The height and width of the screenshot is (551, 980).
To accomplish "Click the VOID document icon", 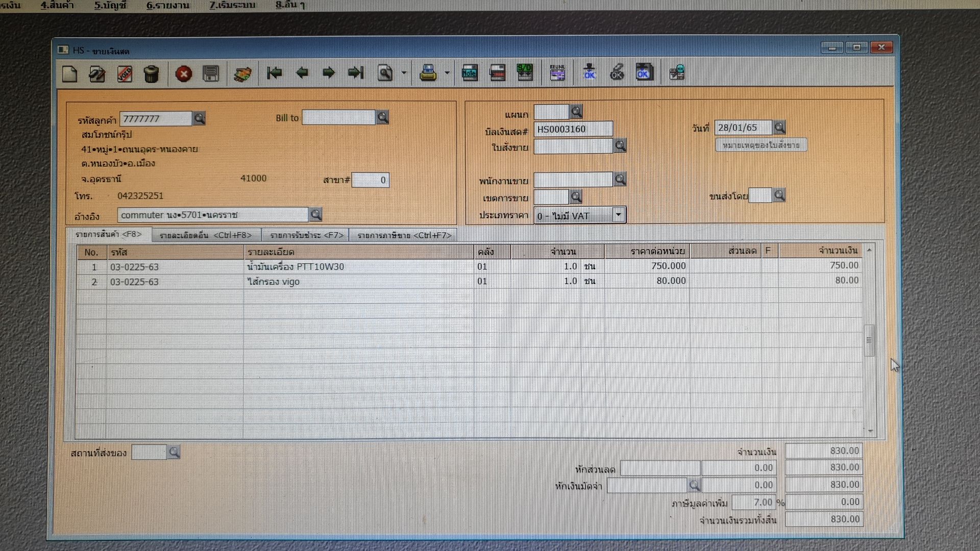I will pyautogui.click(x=125, y=74).
